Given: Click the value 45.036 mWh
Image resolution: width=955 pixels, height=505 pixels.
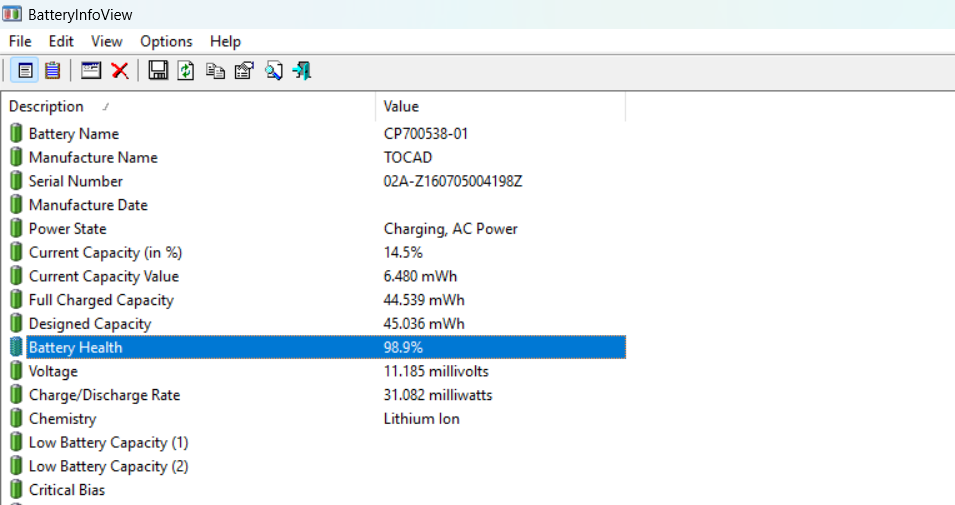Looking at the screenshot, I should coord(424,323).
